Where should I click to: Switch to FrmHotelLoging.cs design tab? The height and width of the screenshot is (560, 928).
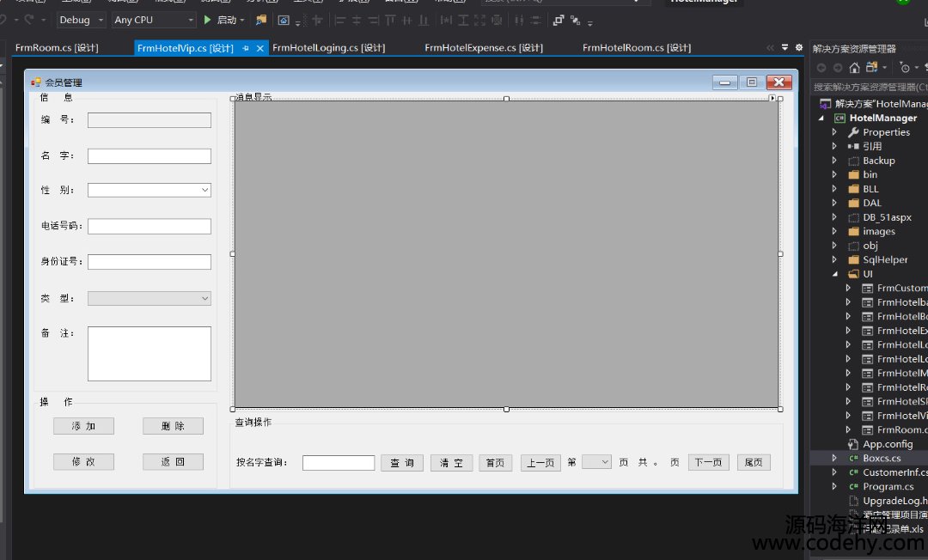(328, 48)
